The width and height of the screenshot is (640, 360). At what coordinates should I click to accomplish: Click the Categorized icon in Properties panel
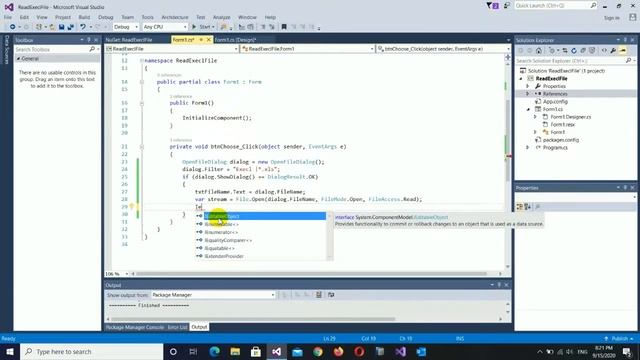pyautogui.click(x=520, y=207)
